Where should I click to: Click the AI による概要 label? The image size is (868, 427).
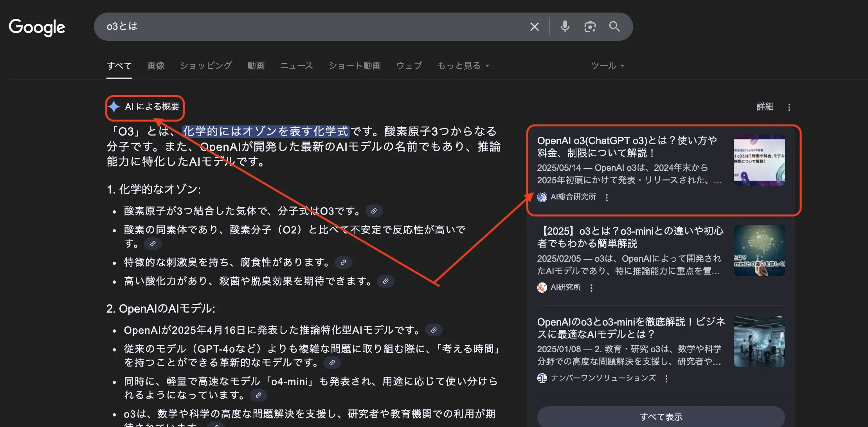coord(152,107)
